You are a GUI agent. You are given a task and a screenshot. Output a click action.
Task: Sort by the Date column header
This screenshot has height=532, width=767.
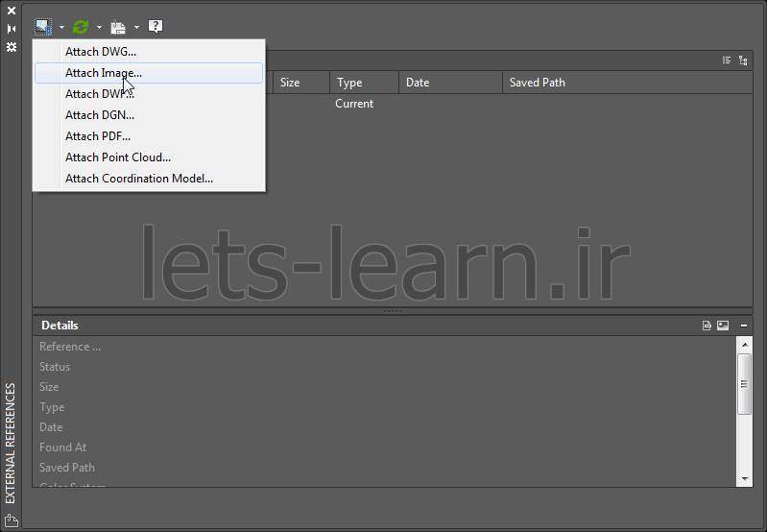(x=450, y=83)
